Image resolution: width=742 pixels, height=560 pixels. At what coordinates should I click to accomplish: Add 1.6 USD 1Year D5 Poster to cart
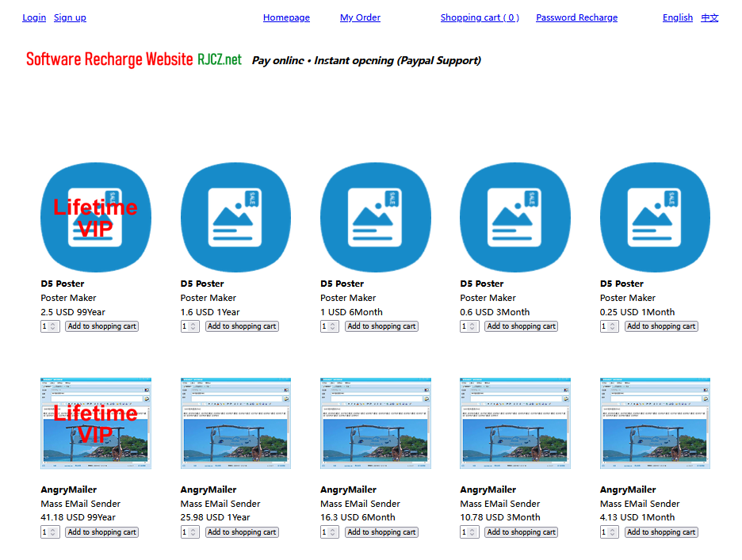pyautogui.click(x=242, y=326)
